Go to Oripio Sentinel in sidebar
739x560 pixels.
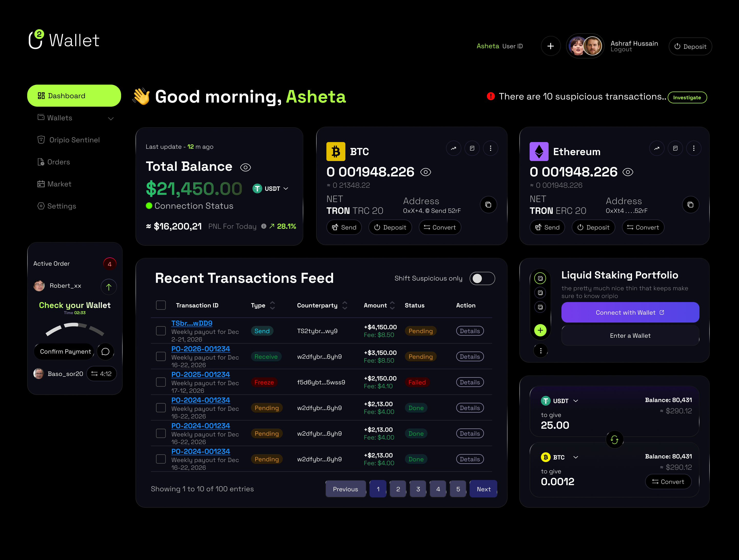click(69, 140)
